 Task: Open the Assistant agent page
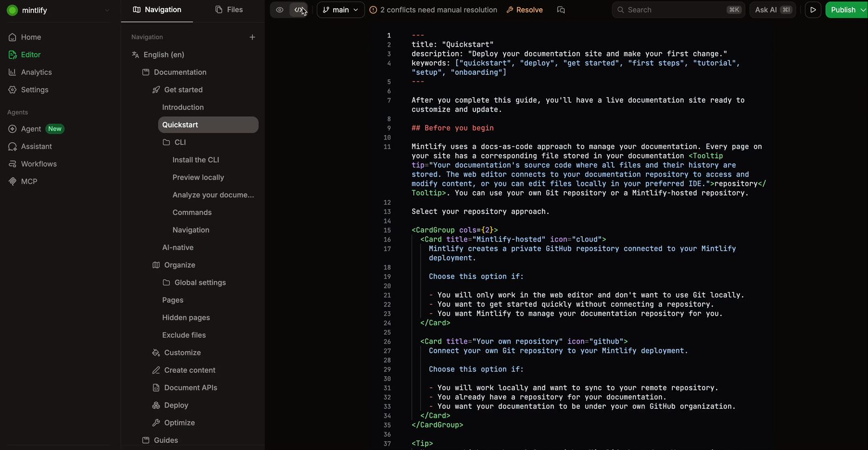pyautogui.click(x=36, y=147)
